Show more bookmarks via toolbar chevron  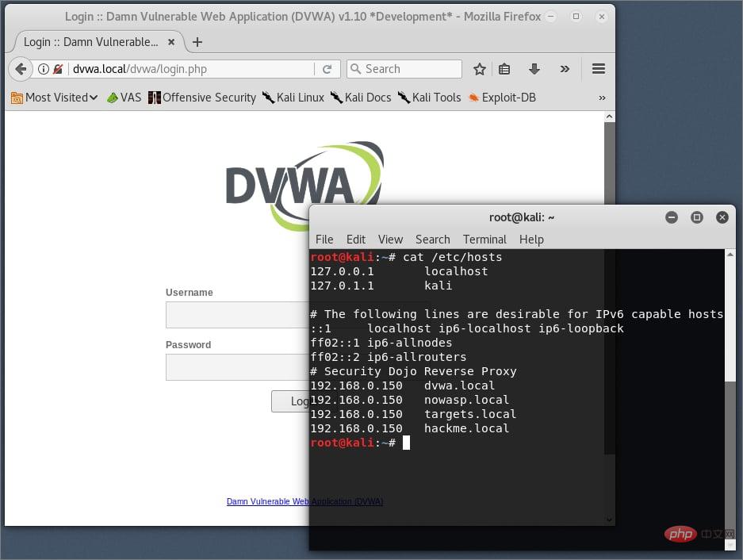[602, 98]
